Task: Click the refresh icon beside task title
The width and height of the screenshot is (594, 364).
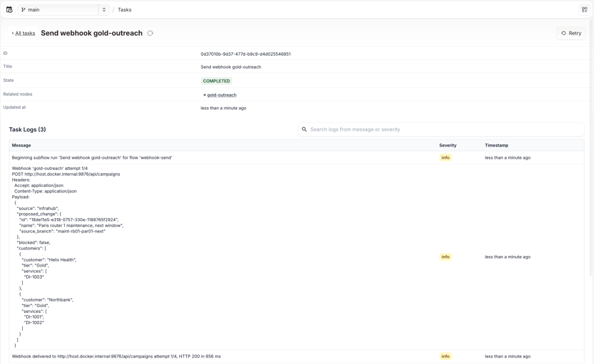Action: click(150, 33)
